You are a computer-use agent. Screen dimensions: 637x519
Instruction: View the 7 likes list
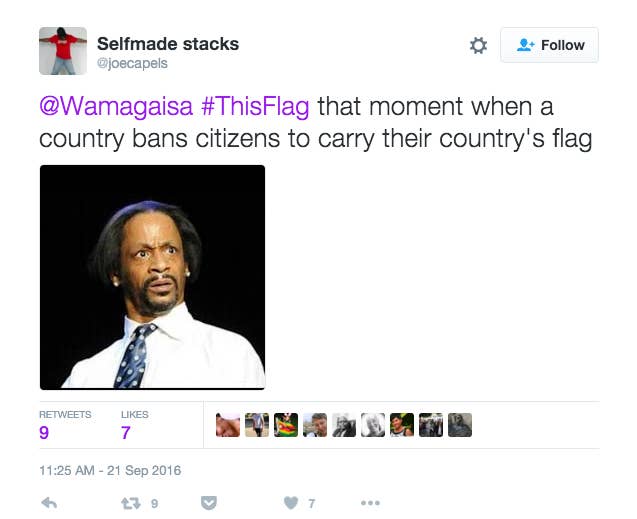coord(134,425)
